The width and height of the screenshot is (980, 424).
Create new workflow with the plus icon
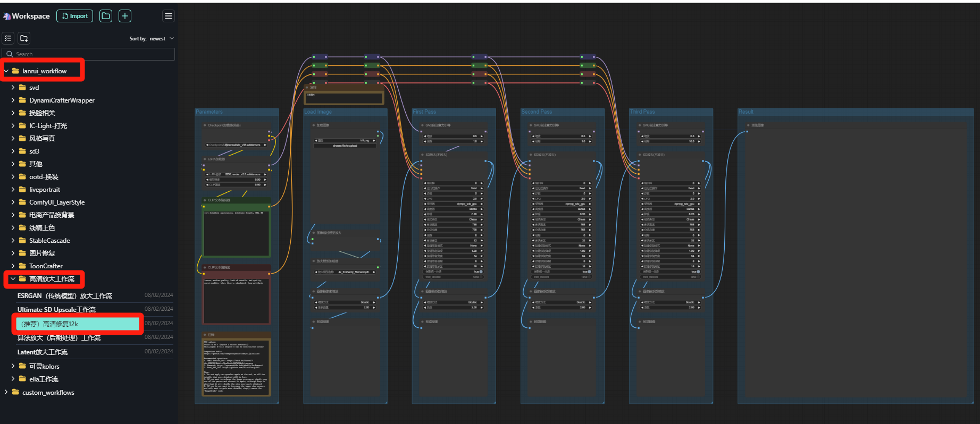coord(125,16)
